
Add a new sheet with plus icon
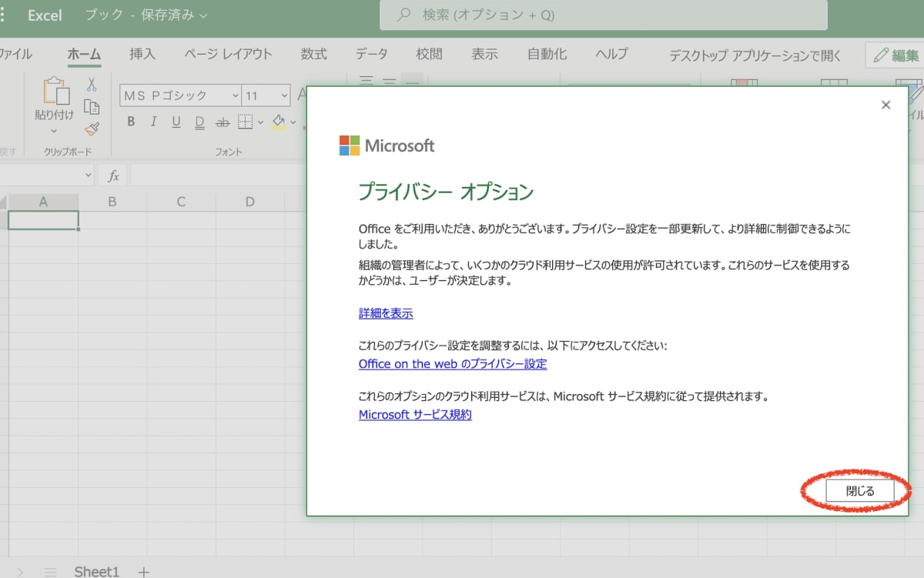[x=143, y=572]
